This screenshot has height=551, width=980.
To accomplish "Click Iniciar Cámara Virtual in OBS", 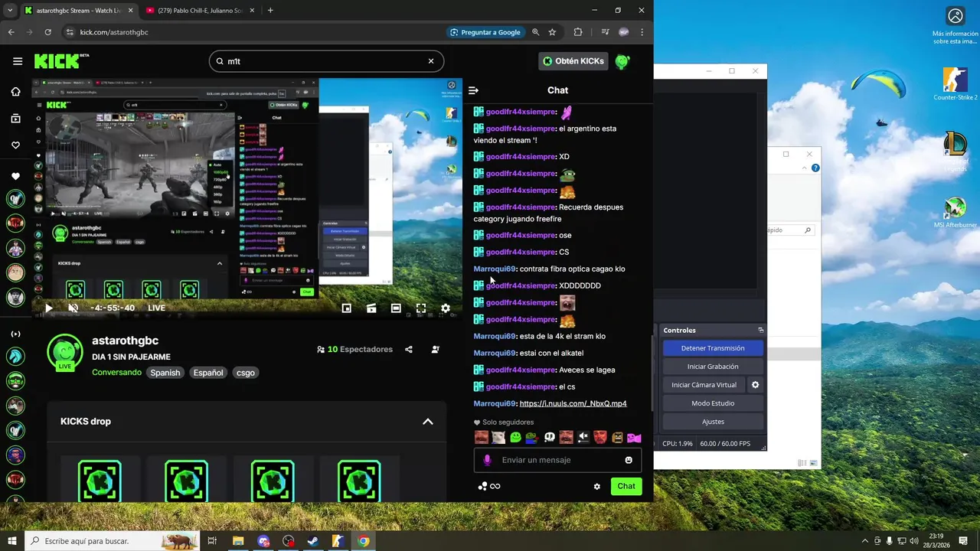I will click(704, 385).
